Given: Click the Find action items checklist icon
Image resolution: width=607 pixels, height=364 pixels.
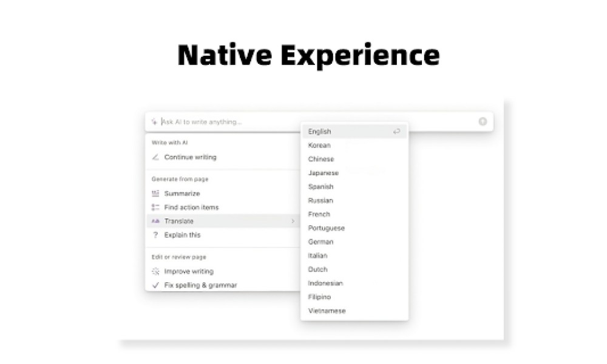Looking at the screenshot, I should (155, 207).
